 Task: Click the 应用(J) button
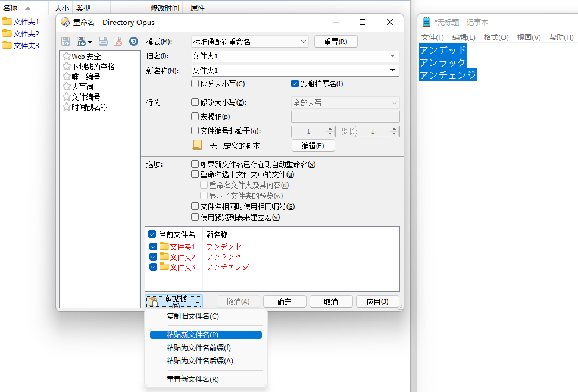pyautogui.click(x=377, y=302)
